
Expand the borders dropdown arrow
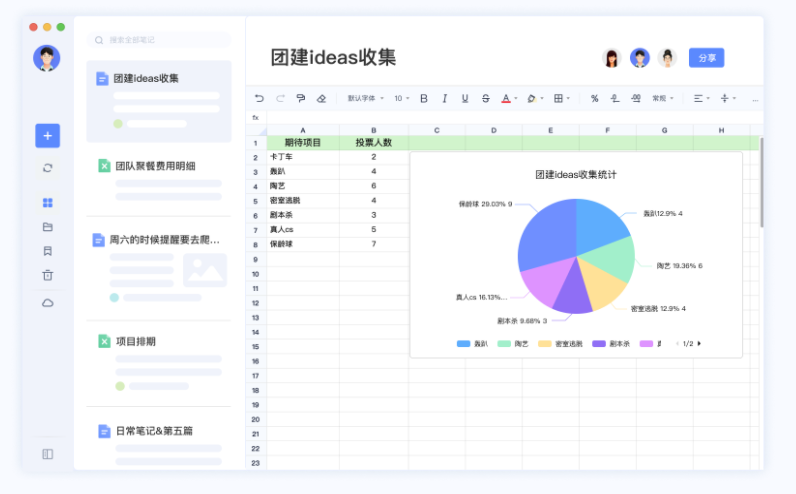(x=568, y=98)
